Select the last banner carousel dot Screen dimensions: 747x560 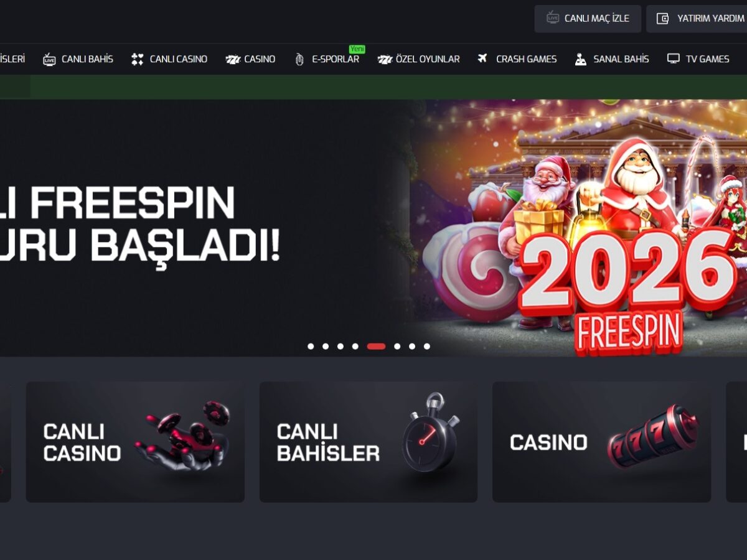[427, 347]
